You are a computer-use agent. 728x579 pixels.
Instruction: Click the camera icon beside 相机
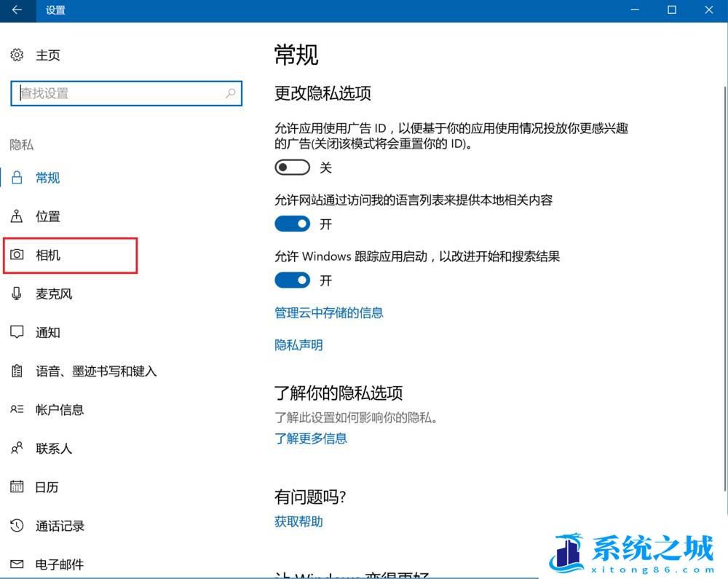click(x=17, y=254)
